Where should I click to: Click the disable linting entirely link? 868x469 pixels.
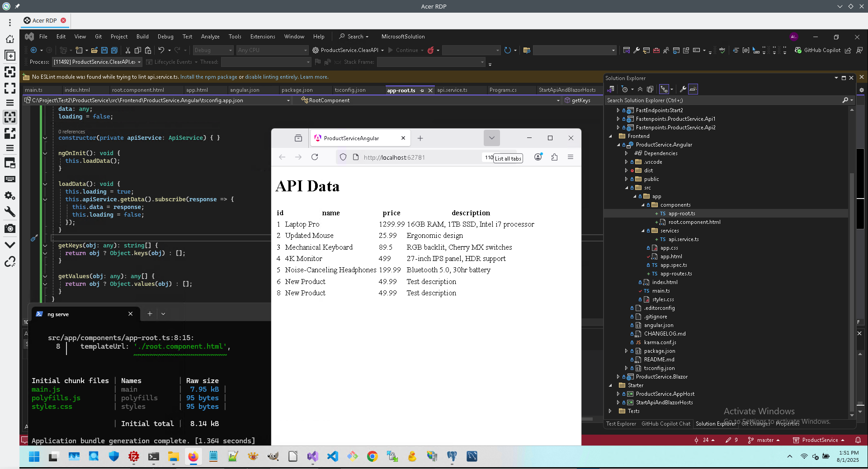[x=271, y=77]
